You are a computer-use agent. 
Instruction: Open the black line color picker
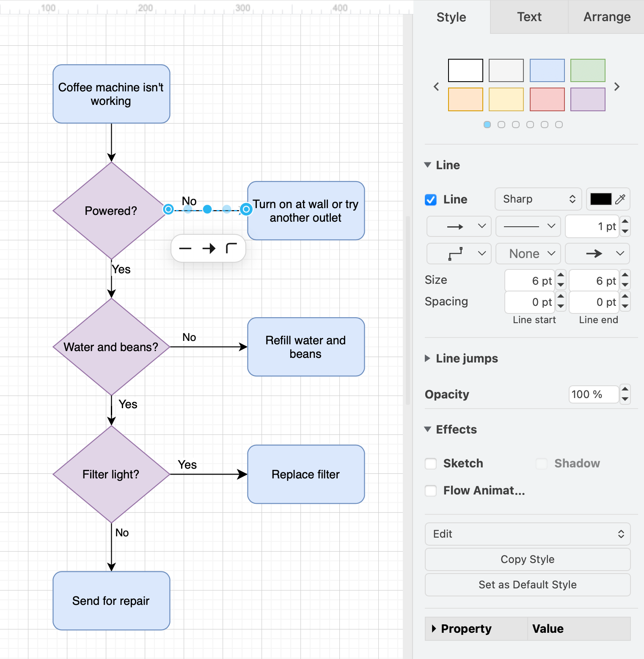coord(601,199)
